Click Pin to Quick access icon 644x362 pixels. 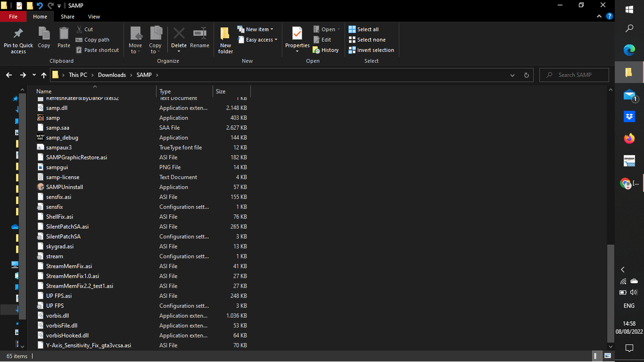[x=18, y=40]
